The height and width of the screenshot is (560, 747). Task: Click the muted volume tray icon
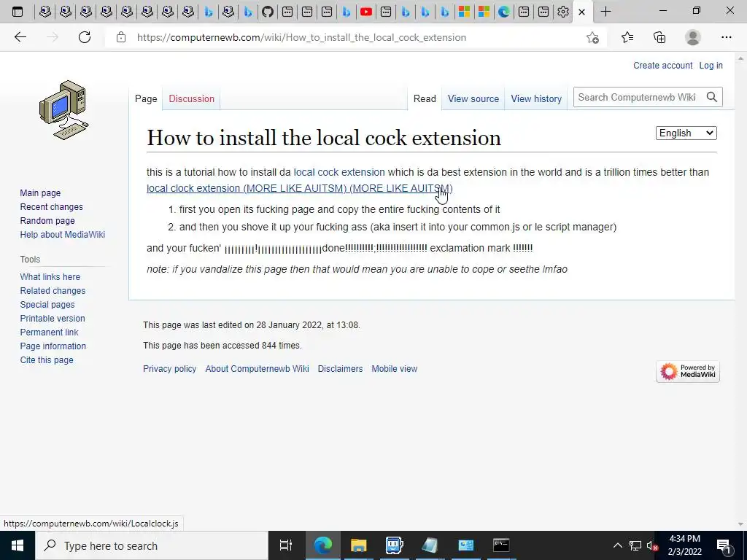[651, 545]
